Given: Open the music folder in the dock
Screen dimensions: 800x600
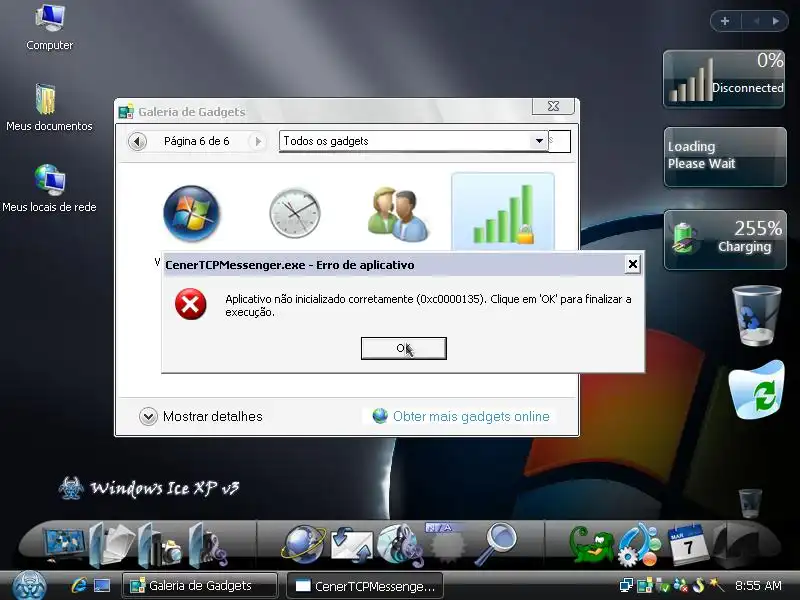Looking at the screenshot, I should (208, 545).
